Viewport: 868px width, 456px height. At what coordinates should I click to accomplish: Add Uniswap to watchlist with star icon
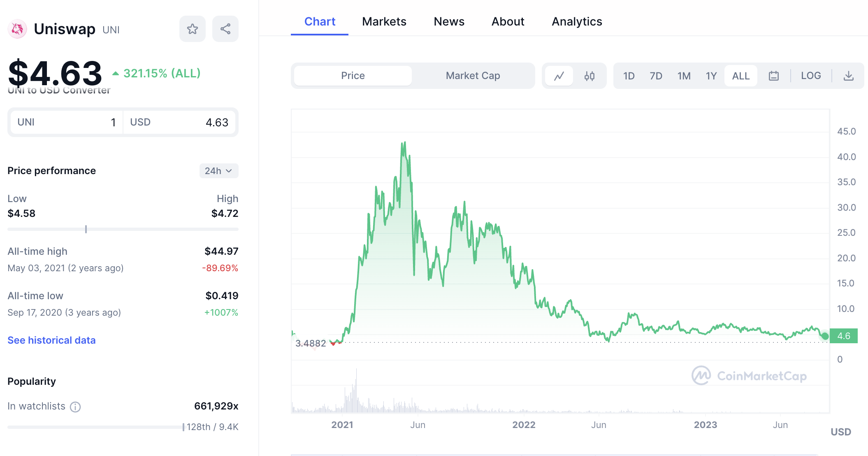pos(192,29)
